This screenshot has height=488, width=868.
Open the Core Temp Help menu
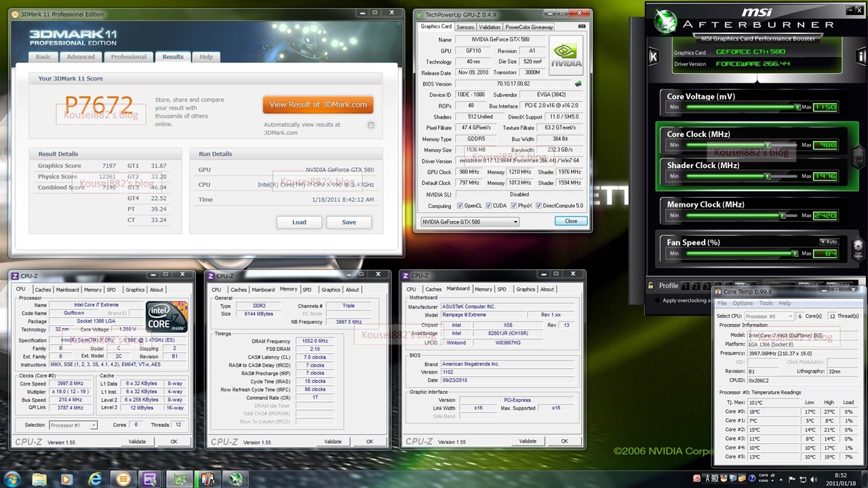pyautogui.click(x=785, y=303)
